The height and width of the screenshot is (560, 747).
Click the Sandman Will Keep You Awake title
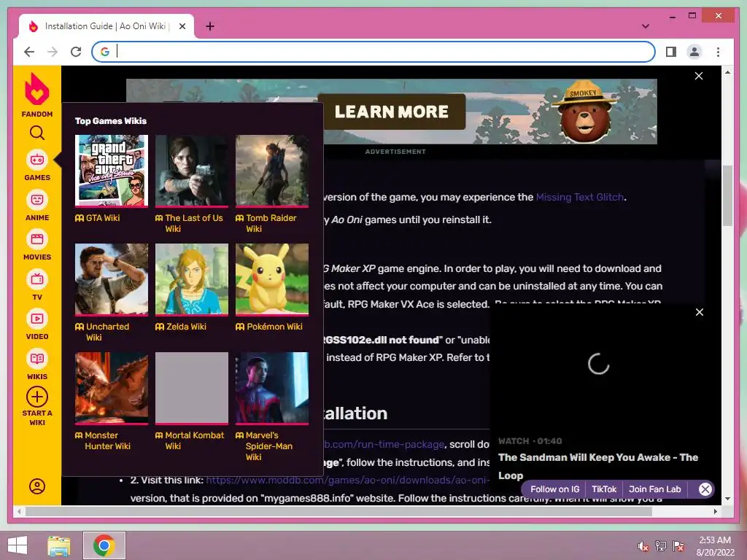tap(598, 466)
